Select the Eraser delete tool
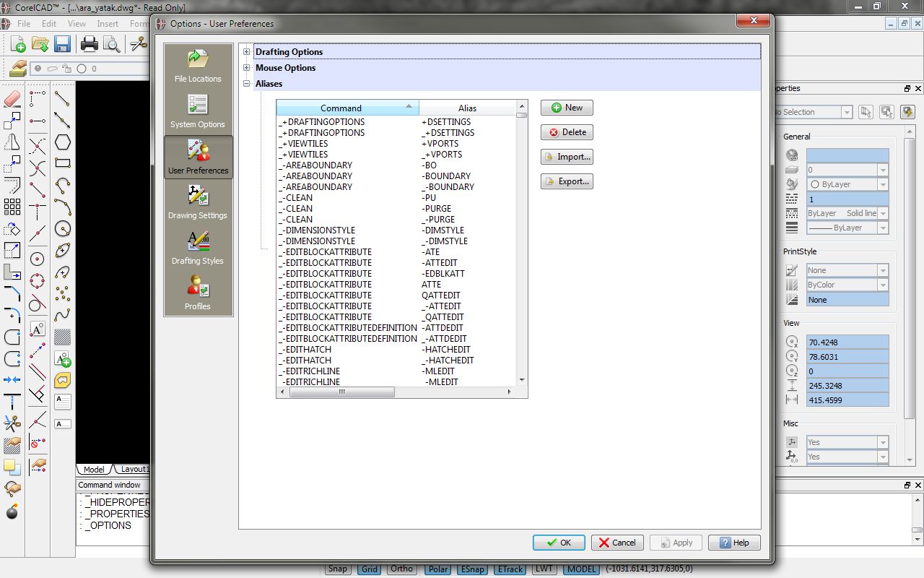Screen dimensions: 924x578 (x=12, y=99)
